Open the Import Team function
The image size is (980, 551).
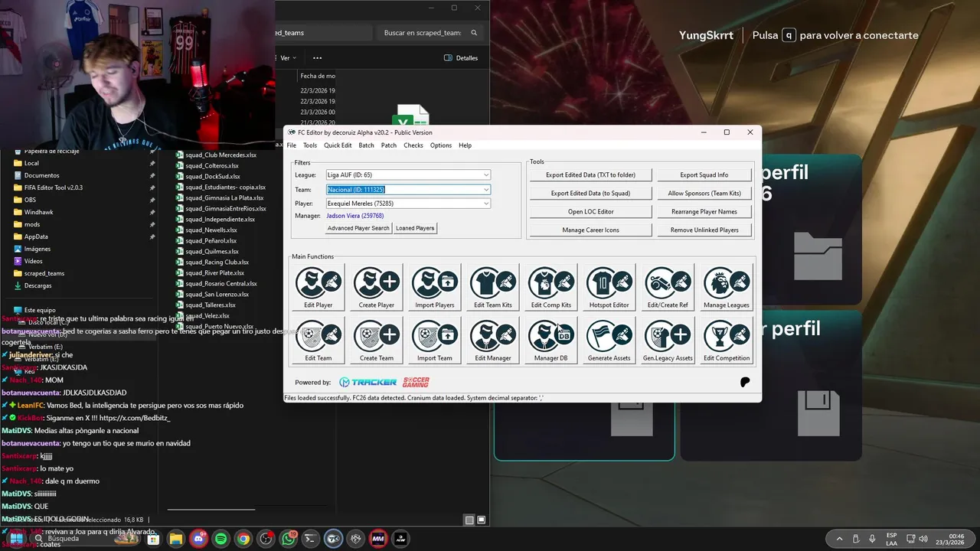(x=435, y=341)
